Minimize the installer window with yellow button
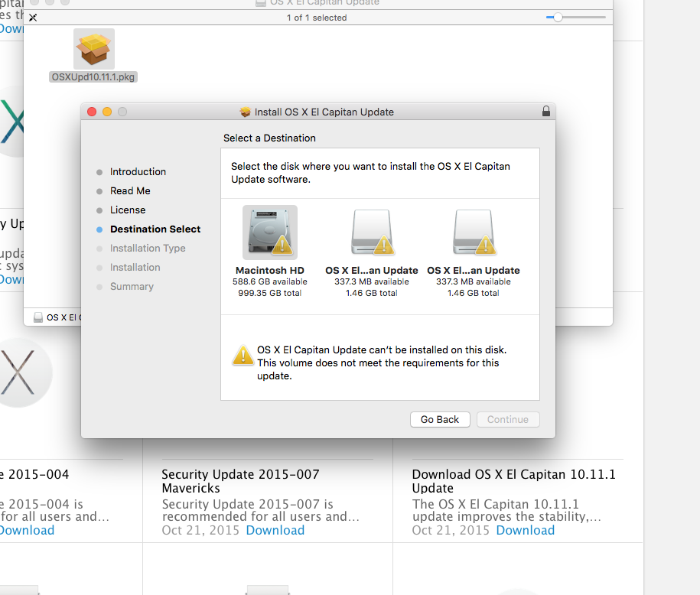The image size is (700, 595). (x=107, y=112)
